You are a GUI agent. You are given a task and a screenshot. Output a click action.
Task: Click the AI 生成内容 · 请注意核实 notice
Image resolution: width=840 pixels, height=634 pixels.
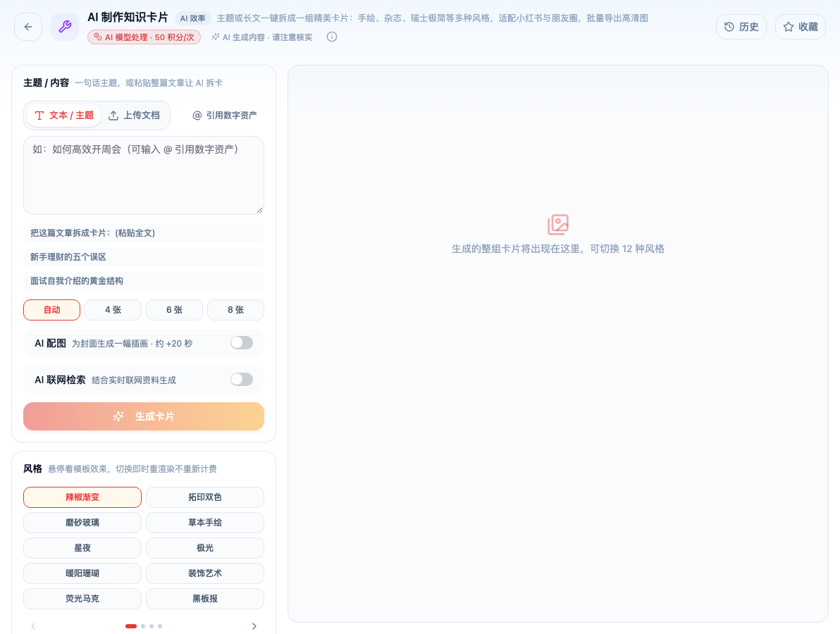point(262,37)
